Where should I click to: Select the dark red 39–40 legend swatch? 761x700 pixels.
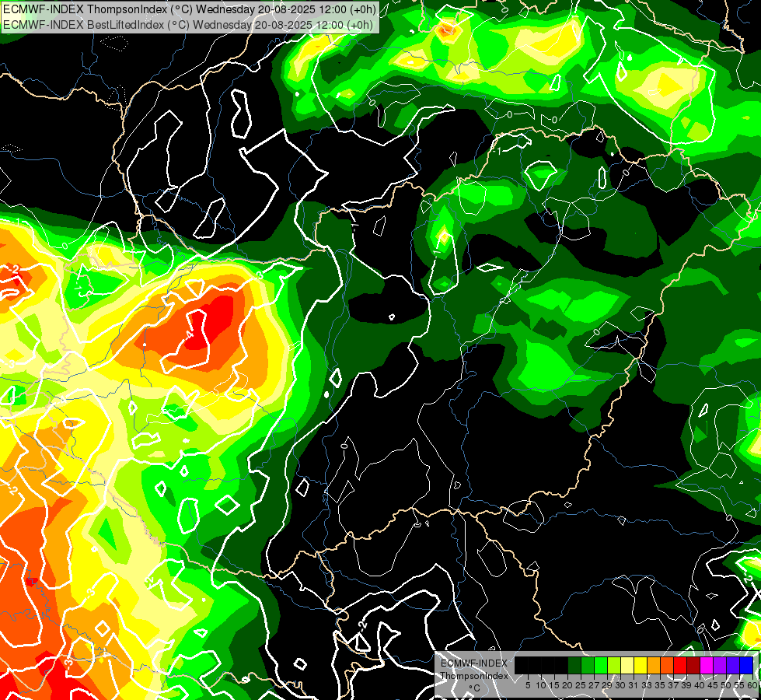pos(693,665)
